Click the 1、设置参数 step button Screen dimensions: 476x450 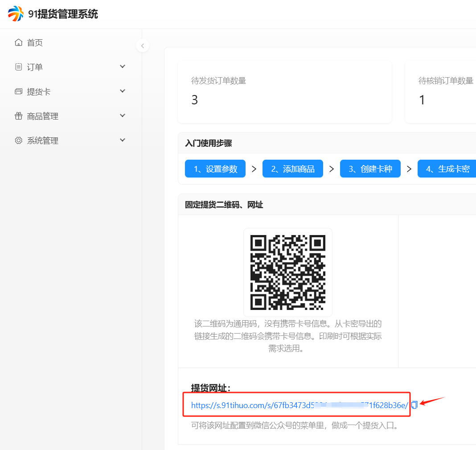pos(215,169)
